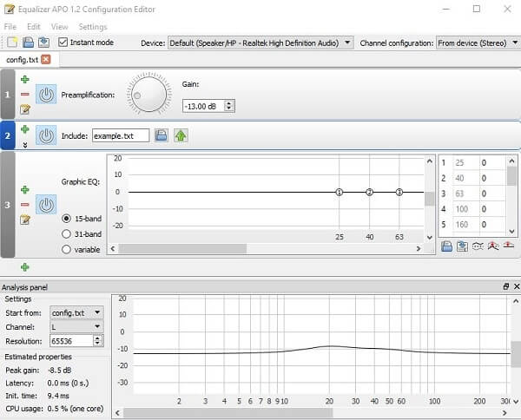Image resolution: width=521 pixels, height=420 pixels.
Task: Open the Edit menu
Action: [x=34, y=27]
